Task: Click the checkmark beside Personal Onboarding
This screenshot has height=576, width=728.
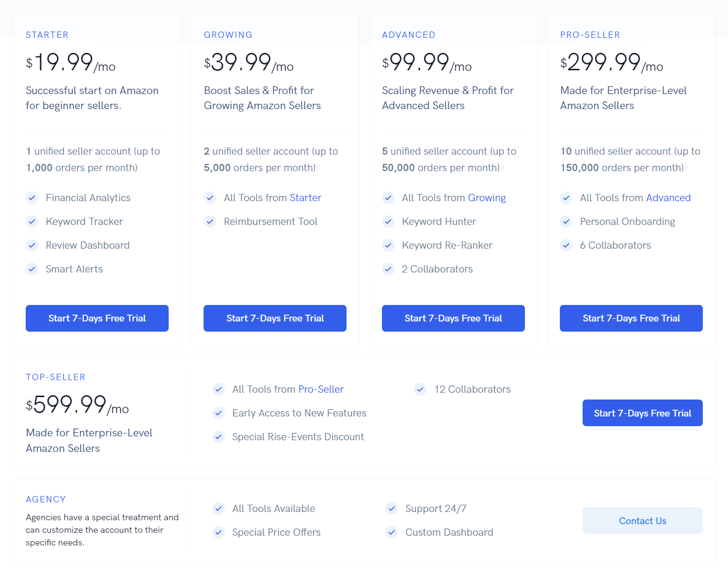Action: (566, 222)
